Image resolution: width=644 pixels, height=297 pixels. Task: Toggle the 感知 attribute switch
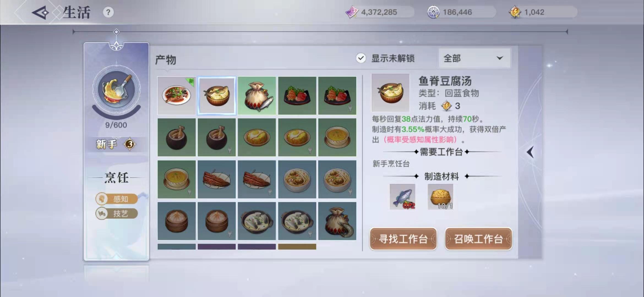pyautogui.click(x=117, y=199)
